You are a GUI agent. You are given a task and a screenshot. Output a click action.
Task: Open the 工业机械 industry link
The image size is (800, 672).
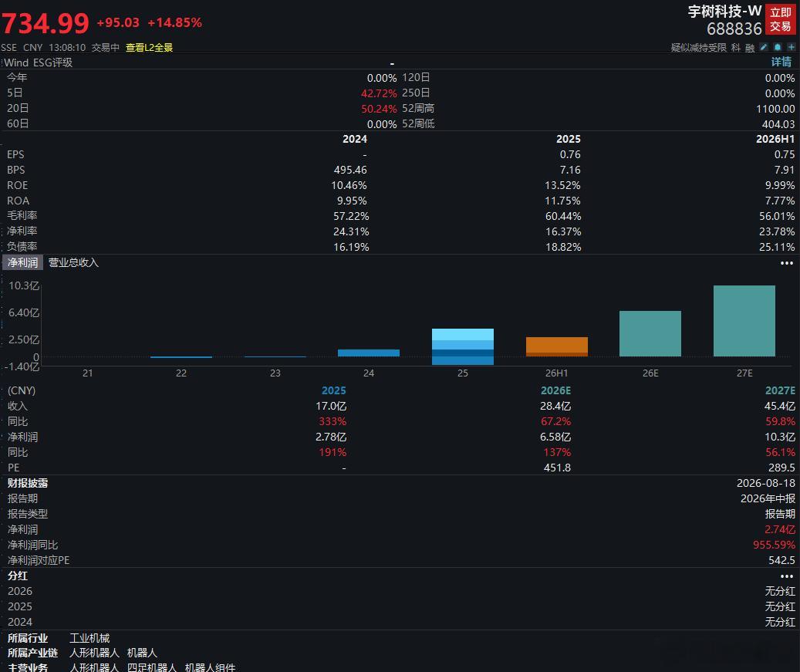[89, 638]
